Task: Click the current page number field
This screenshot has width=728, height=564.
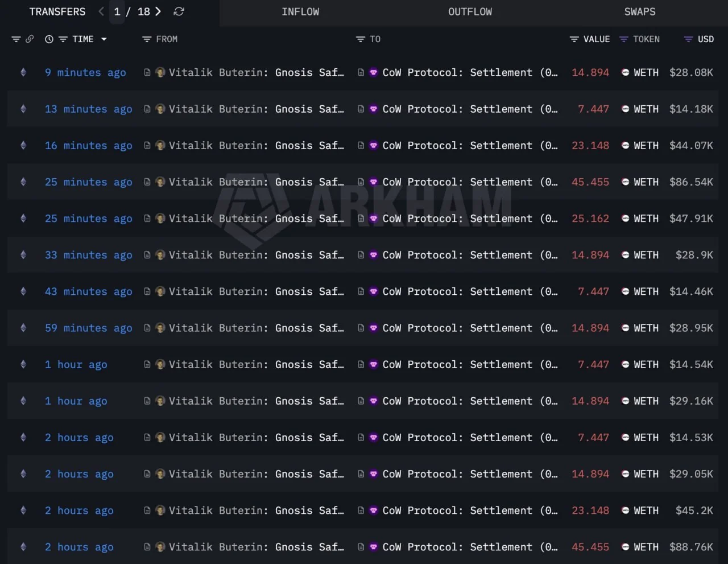Action: pos(117,11)
